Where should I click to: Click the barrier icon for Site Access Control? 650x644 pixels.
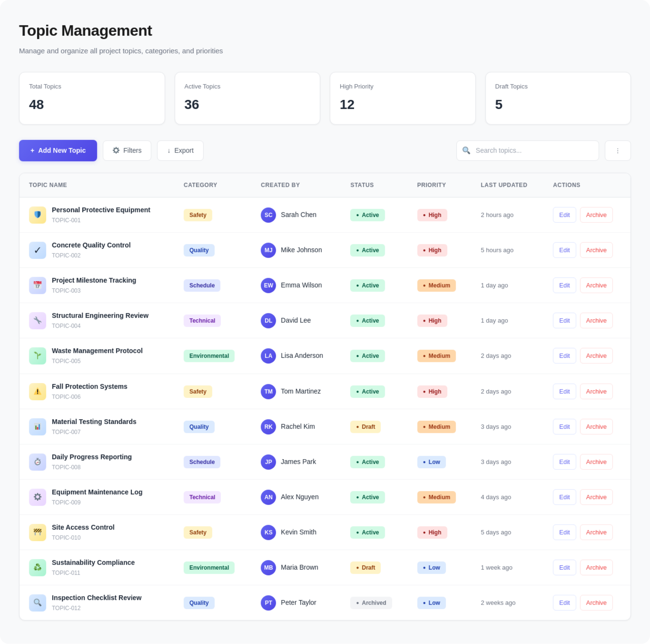pyautogui.click(x=37, y=532)
